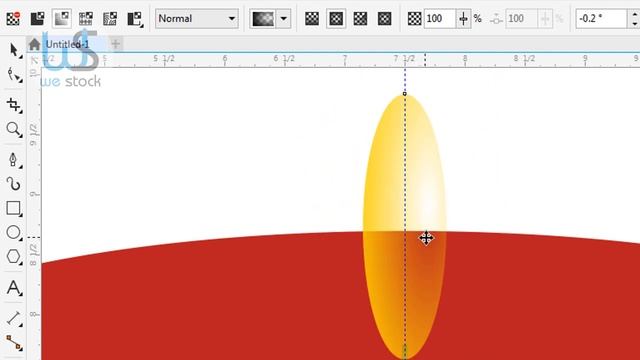Select the Shape tool
The width and height of the screenshot is (640, 360).
(14, 75)
